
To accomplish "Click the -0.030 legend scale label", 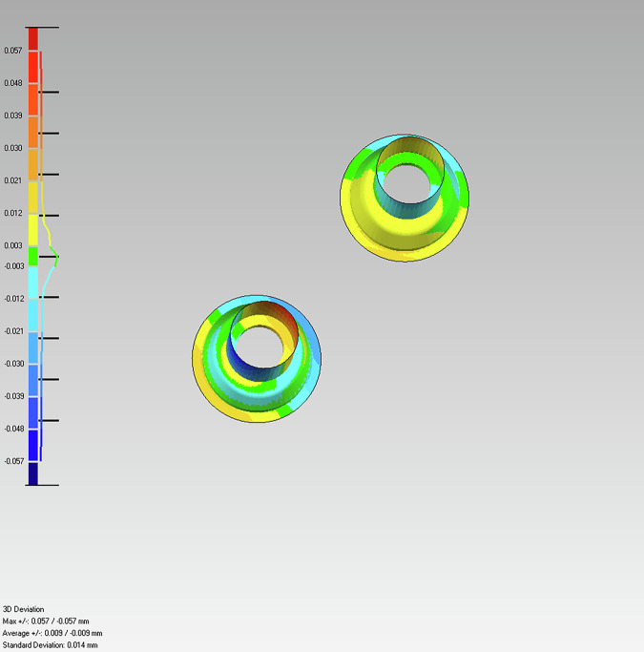I will point(14,364).
